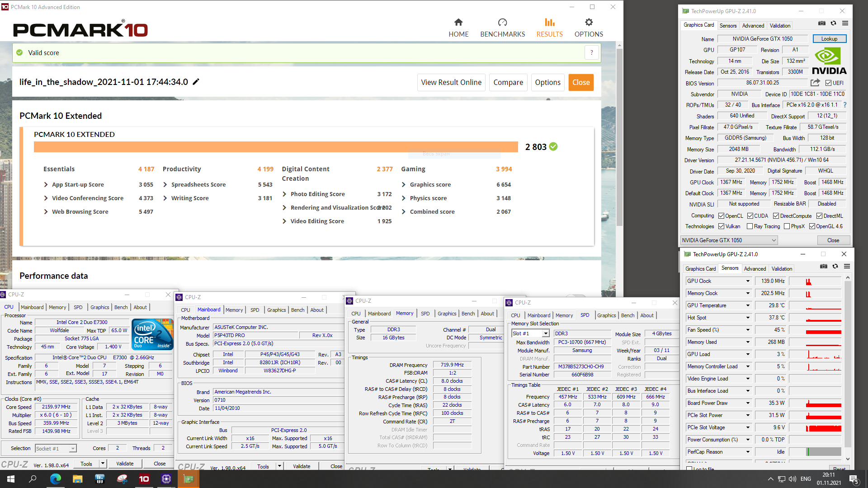Viewport: 868px width, 488px height.
Task: Switch to Advanced tab in top GPU-Z
Action: [x=753, y=26]
